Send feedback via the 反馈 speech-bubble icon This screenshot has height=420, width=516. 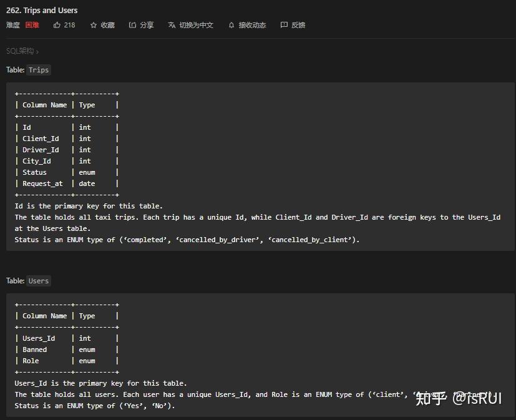pyautogui.click(x=284, y=25)
